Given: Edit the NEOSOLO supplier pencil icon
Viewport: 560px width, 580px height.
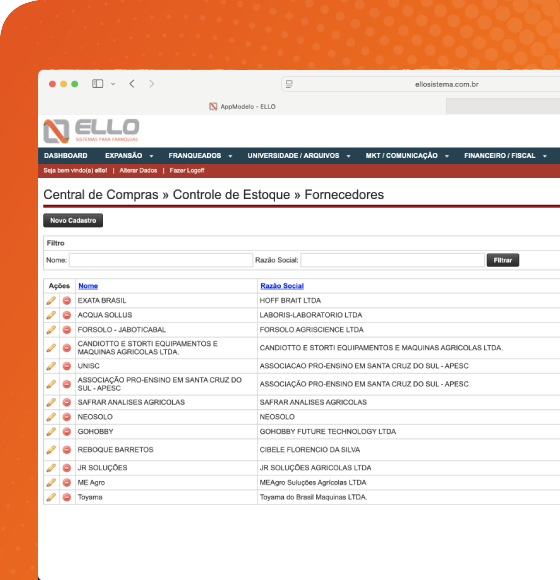Looking at the screenshot, I should tap(51, 417).
